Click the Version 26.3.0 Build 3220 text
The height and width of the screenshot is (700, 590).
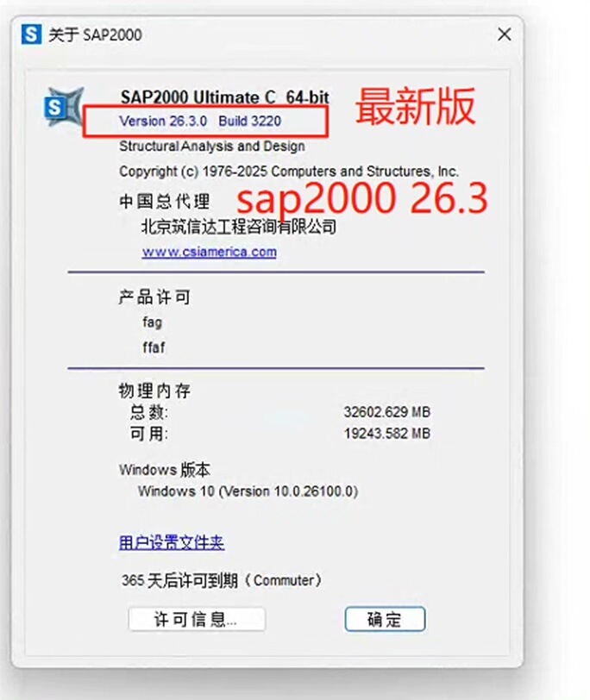200,121
